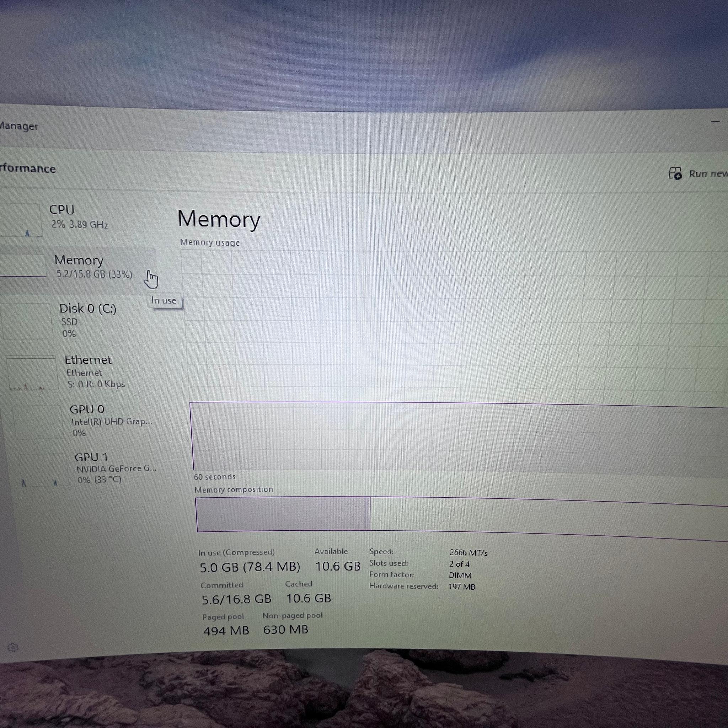The image size is (728, 728).
Task: Click the Run new task icon
Action: click(675, 173)
